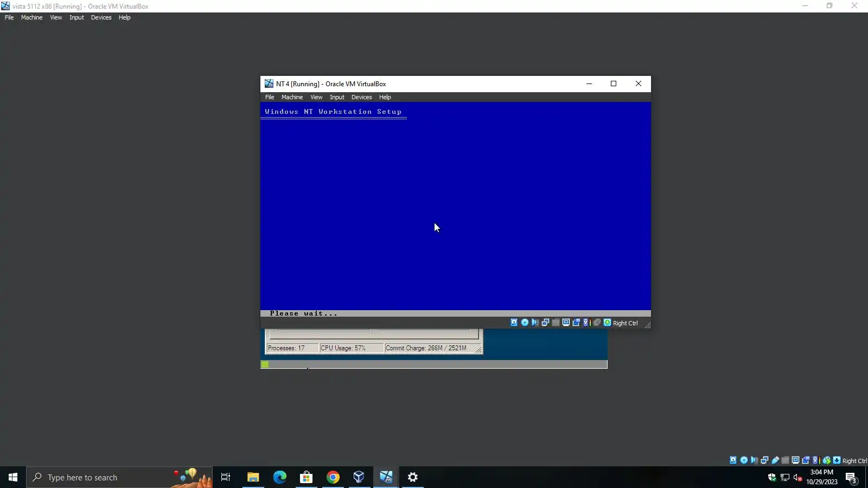The image size is (868, 488).
Task: Open Task View from the taskbar
Action: coord(226,477)
